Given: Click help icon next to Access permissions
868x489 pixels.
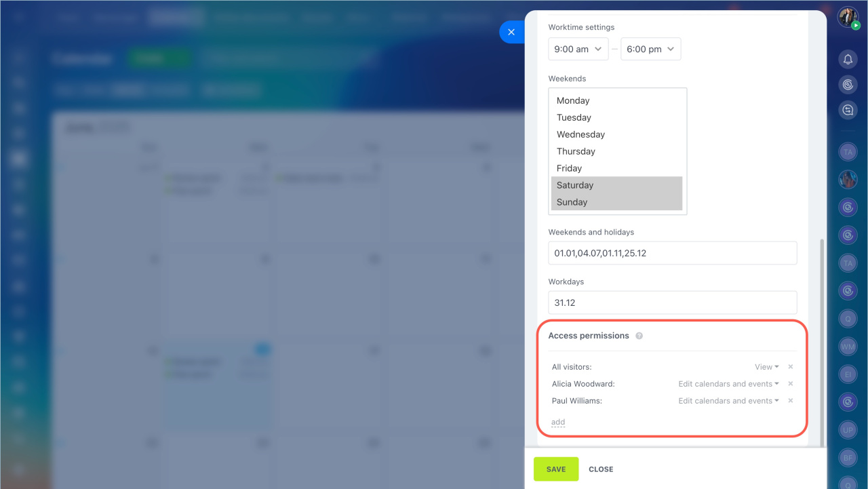Looking at the screenshot, I should coord(639,336).
